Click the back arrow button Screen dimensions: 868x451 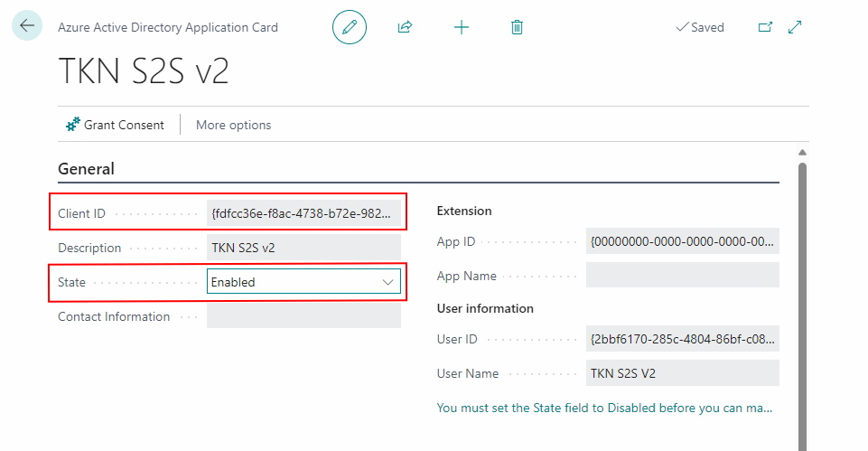[26, 26]
